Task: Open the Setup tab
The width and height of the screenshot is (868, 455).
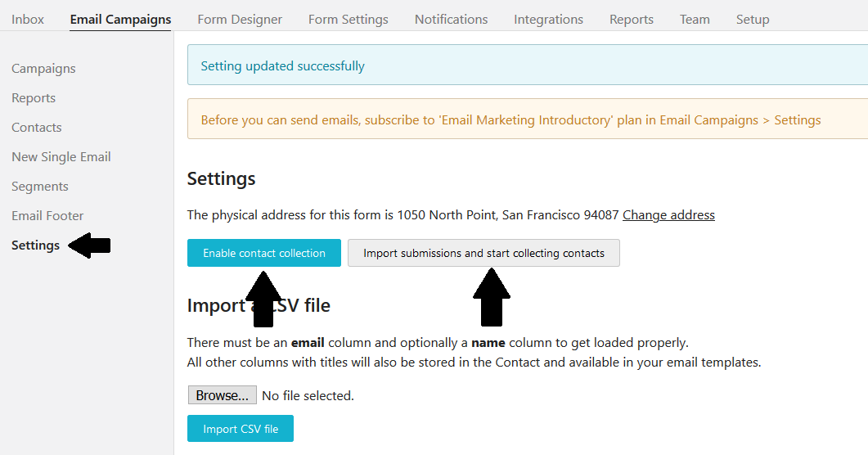Action: [x=753, y=19]
